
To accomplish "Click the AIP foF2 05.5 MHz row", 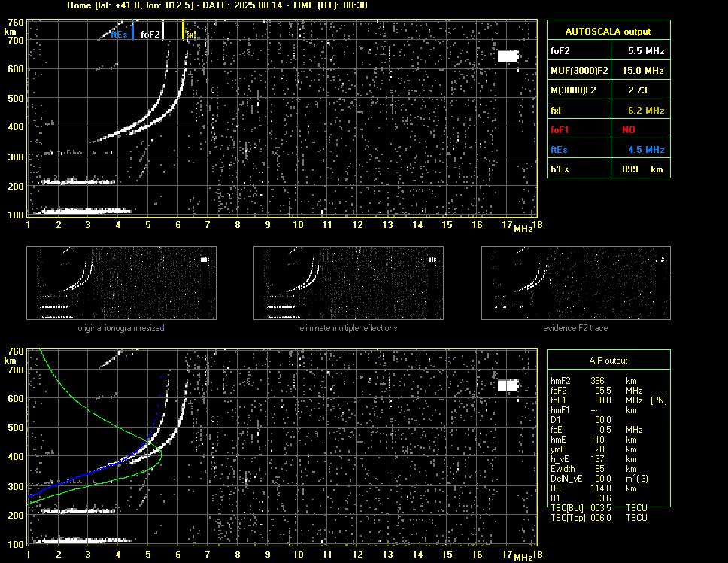I will pos(597,391).
